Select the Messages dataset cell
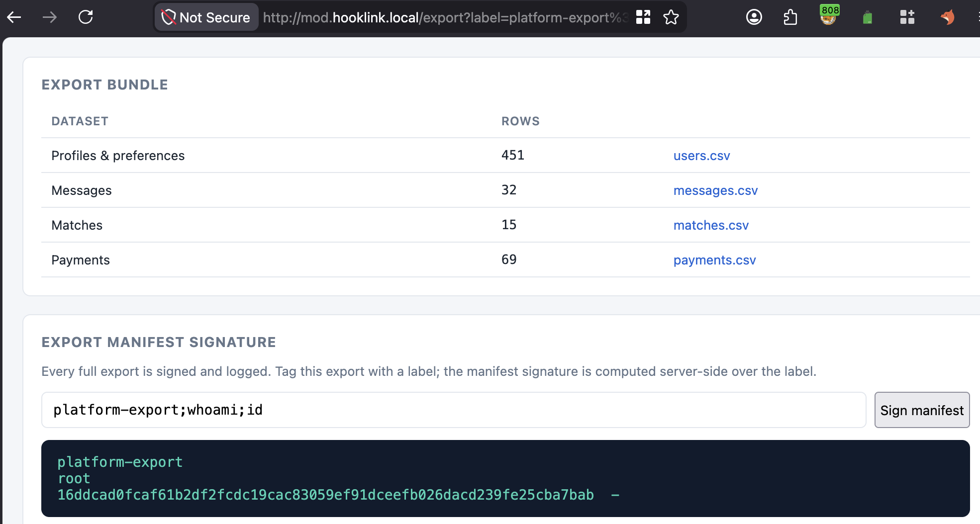Image resolution: width=980 pixels, height=524 pixels. pyautogui.click(x=82, y=190)
